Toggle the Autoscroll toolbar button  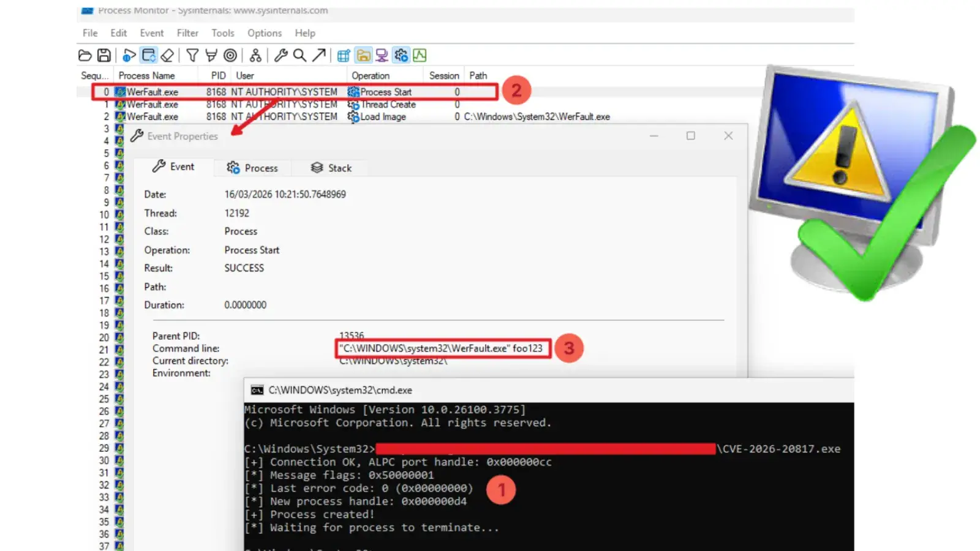pos(148,56)
